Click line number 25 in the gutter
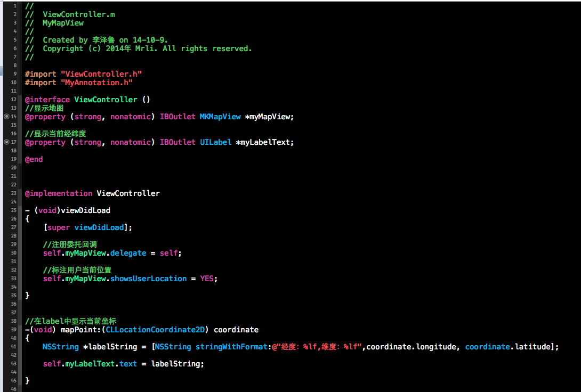581x392 pixels. [14, 210]
